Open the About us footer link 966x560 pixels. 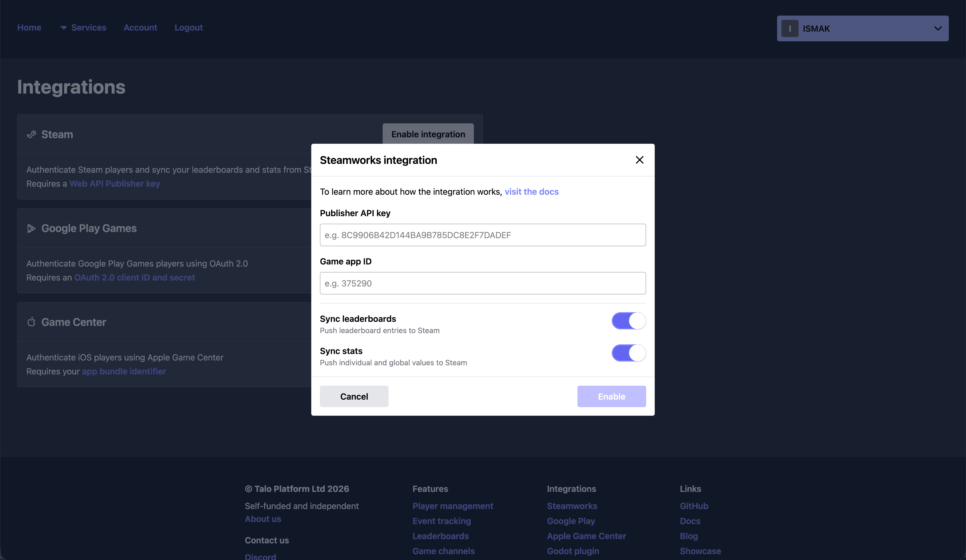263,519
